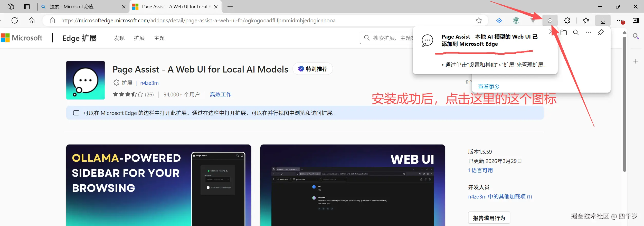
Task: Click the sidebar plus icon to customize
Action: click(x=636, y=61)
